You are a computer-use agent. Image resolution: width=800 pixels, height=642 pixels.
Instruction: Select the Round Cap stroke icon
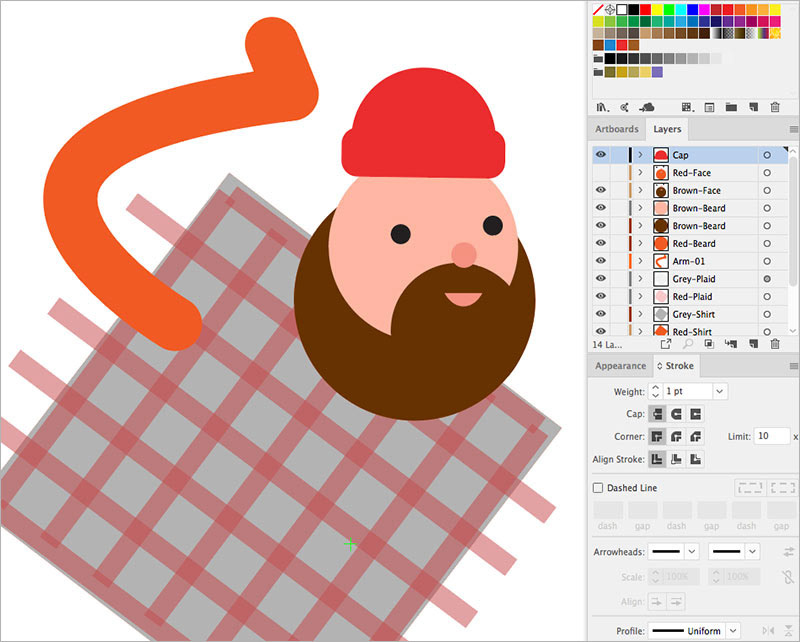pyautogui.click(x=676, y=414)
